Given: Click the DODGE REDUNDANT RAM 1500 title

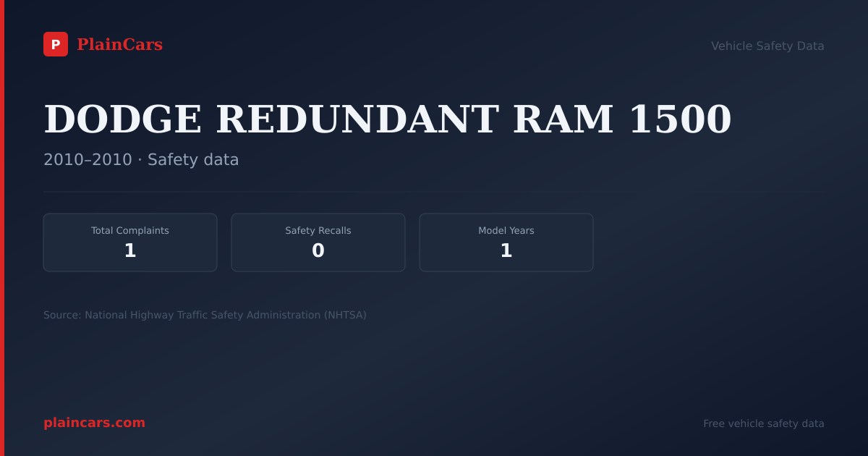Looking at the screenshot, I should click(388, 119).
